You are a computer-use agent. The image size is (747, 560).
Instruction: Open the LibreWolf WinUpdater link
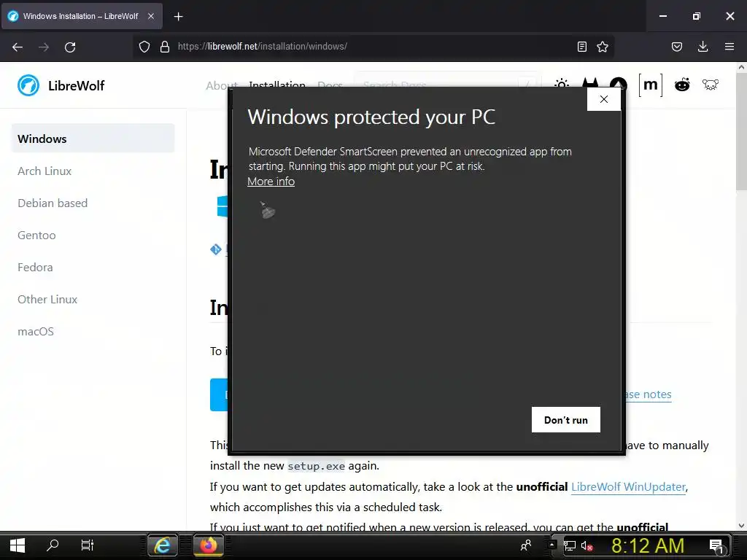(x=628, y=486)
